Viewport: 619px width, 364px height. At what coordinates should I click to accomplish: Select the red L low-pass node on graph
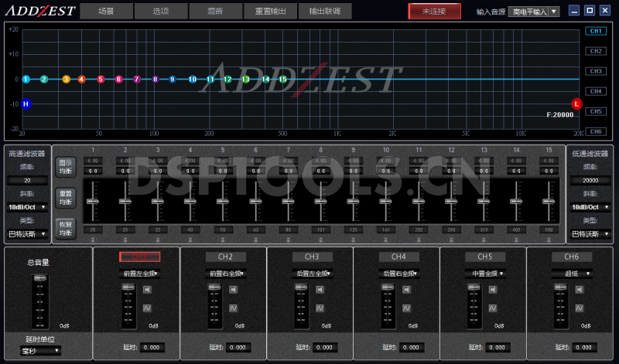tap(576, 104)
